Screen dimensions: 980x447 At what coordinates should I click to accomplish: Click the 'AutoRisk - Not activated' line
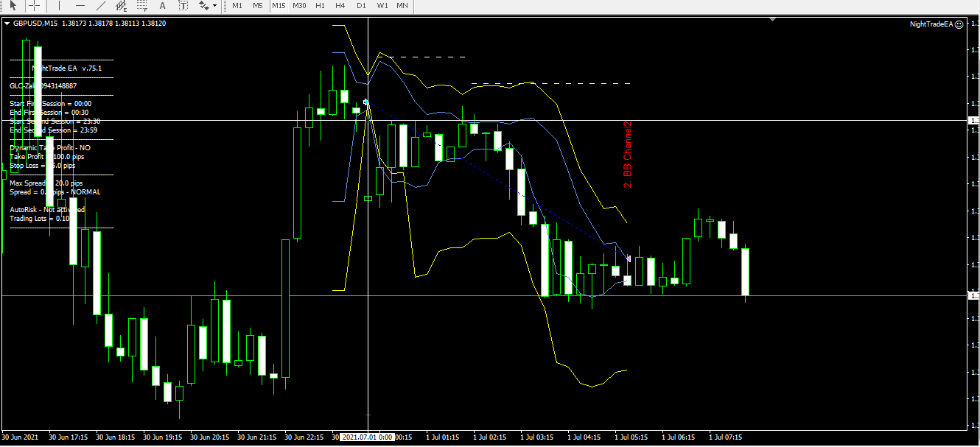(47, 210)
